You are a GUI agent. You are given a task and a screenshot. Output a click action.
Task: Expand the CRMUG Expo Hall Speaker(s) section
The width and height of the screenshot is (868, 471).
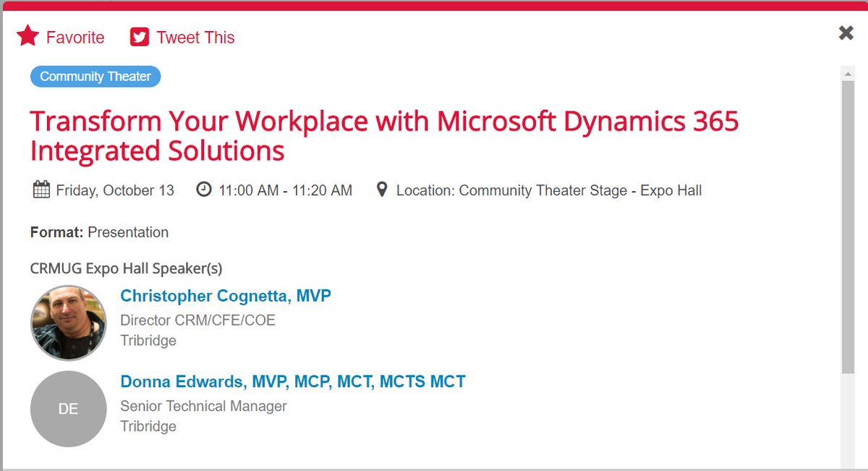tap(126, 268)
